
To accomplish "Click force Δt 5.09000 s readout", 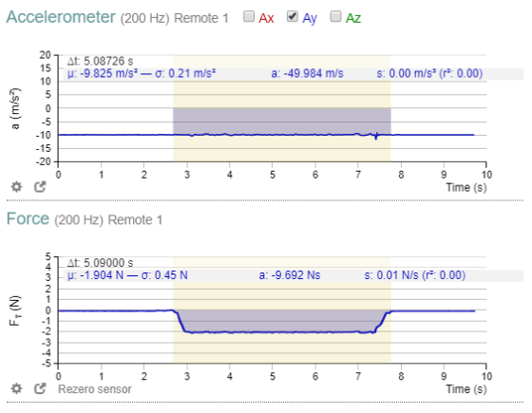I will tap(100, 263).
